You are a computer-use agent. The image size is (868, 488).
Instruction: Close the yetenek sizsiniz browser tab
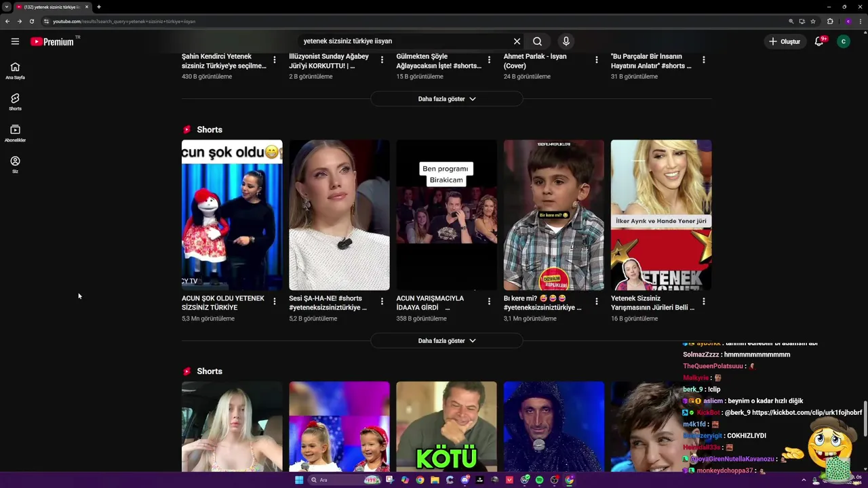[x=86, y=7]
